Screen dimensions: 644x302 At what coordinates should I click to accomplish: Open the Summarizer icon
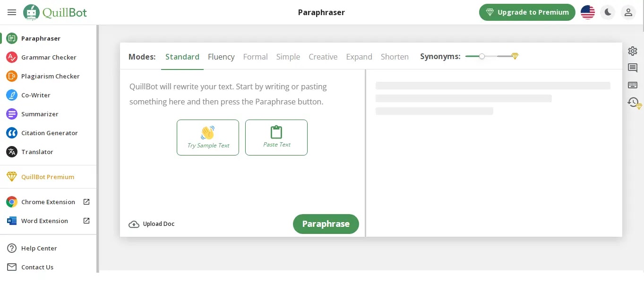pyautogui.click(x=12, y=114)
